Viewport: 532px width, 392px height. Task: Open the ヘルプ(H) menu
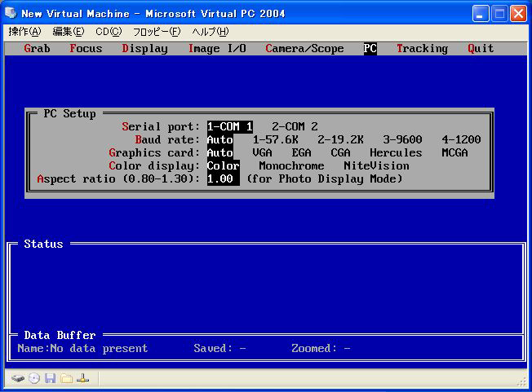211,32
